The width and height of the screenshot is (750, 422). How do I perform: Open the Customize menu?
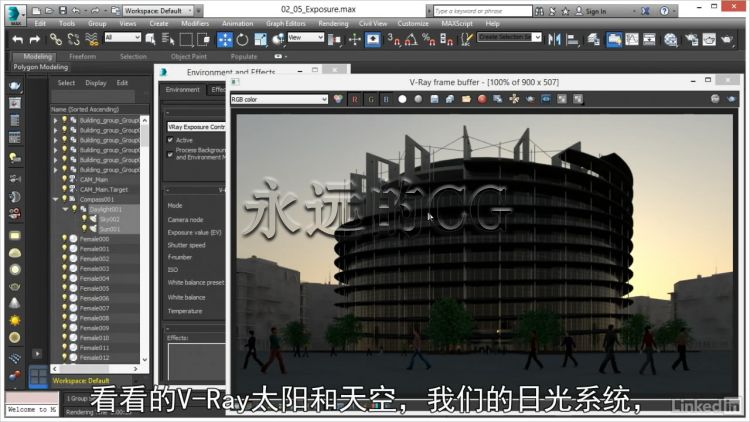coord(413,23)
